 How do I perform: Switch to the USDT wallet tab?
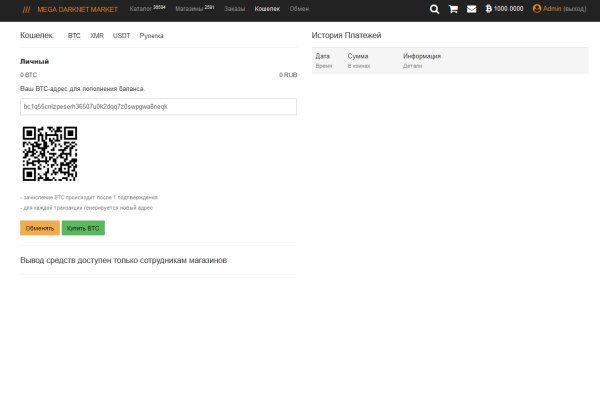coord(122,35)
